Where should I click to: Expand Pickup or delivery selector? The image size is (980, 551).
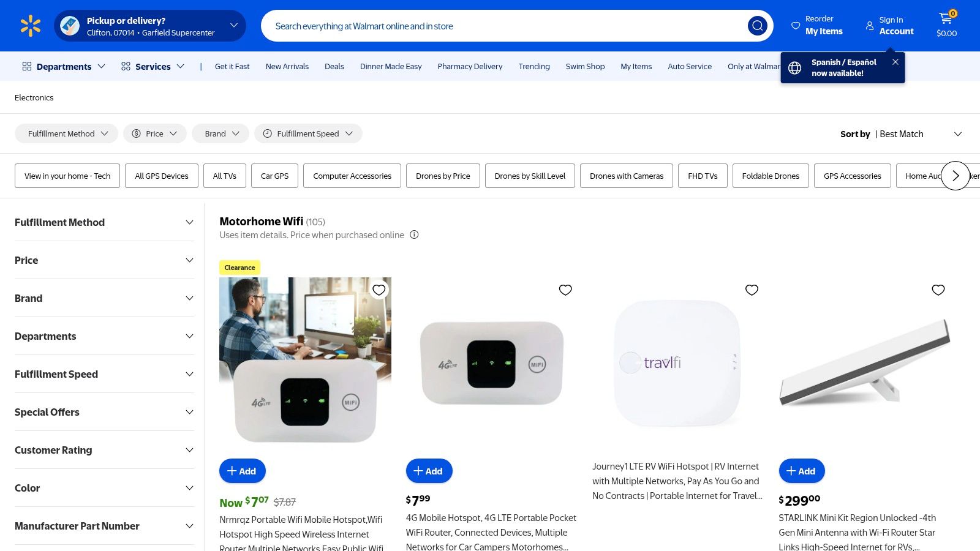[233, 26]
